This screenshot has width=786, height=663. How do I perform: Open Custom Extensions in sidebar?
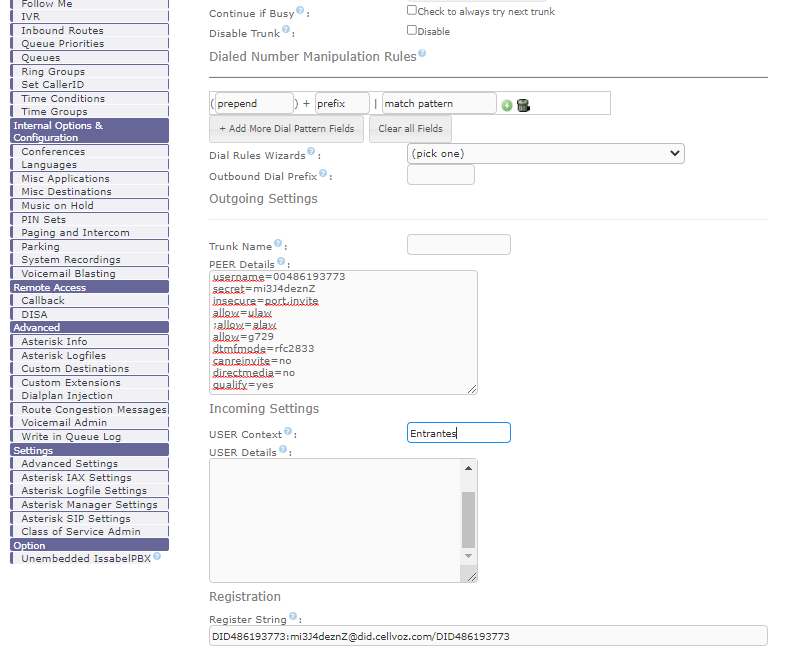coord(71,382)
